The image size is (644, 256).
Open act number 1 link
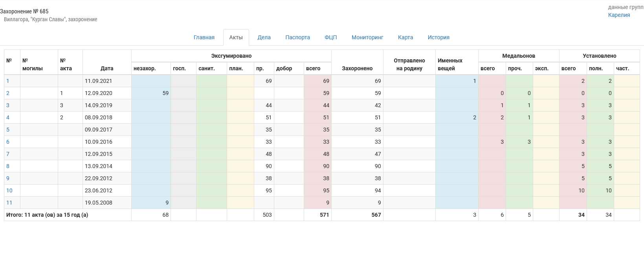tap(7, 81)
